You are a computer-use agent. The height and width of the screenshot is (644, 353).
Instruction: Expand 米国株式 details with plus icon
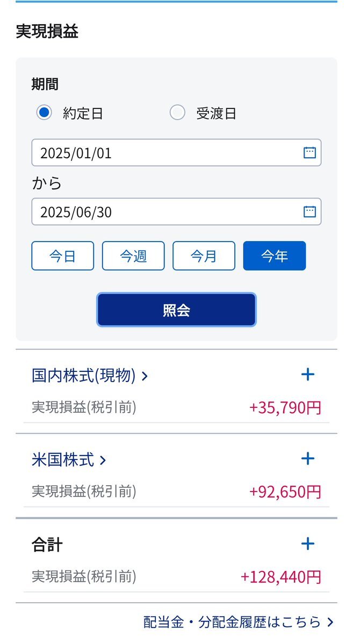click(308, 459)
